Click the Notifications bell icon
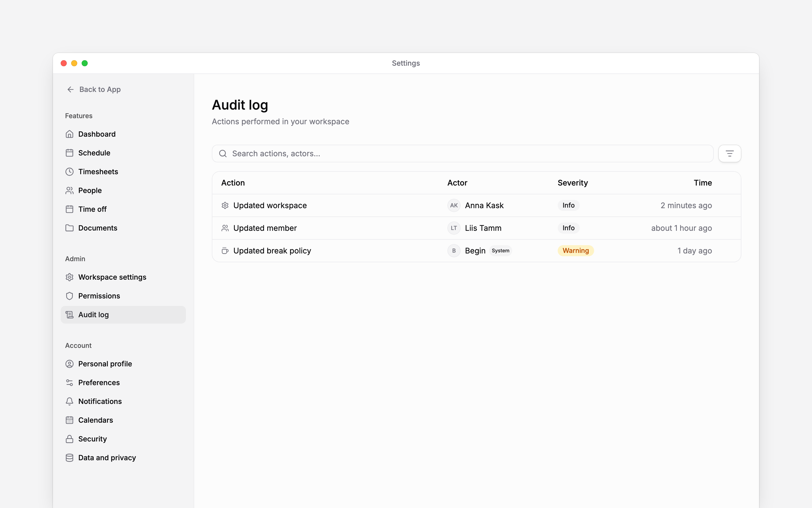This screenshot has width=812, height=508. point(70,401)
